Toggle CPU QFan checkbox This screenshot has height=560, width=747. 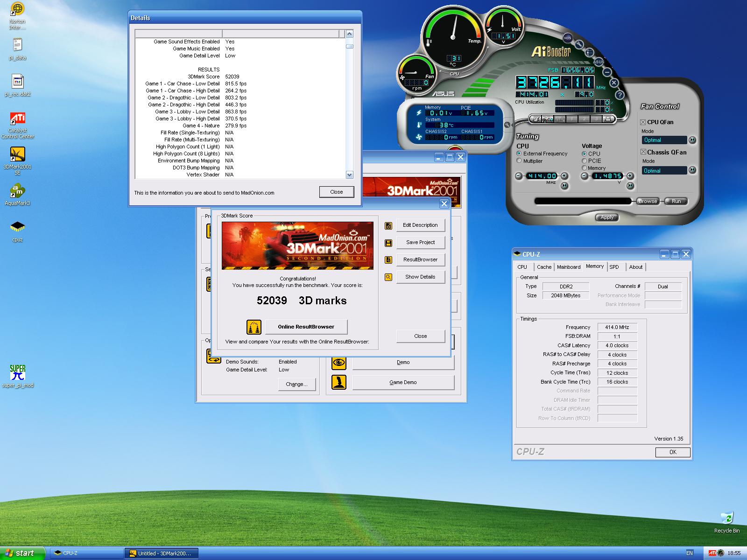click(x=643, y=122)
